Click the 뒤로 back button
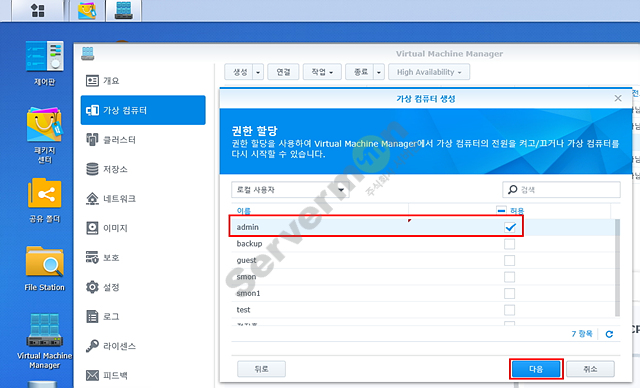Viewport: 640px width, 388px height. pos(261,369)
